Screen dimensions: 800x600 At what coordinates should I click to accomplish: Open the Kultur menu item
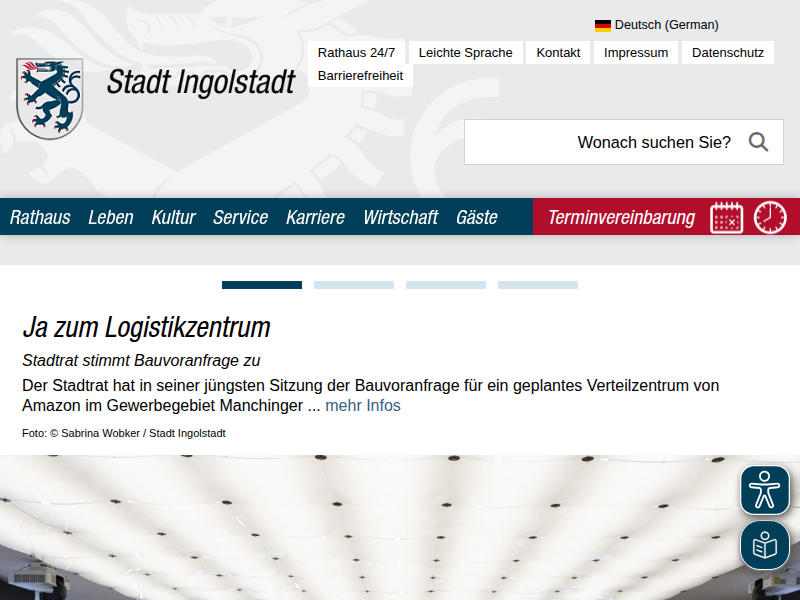(x=173, y=217)
